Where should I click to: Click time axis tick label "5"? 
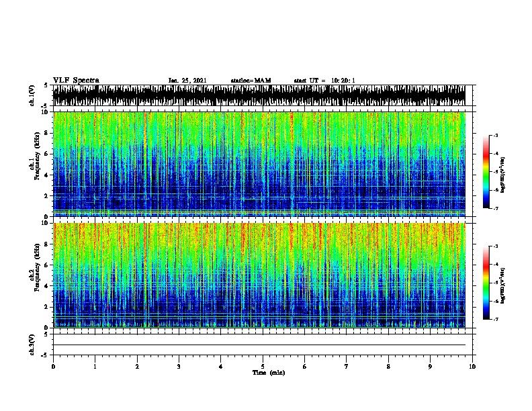tap(263, 367)
